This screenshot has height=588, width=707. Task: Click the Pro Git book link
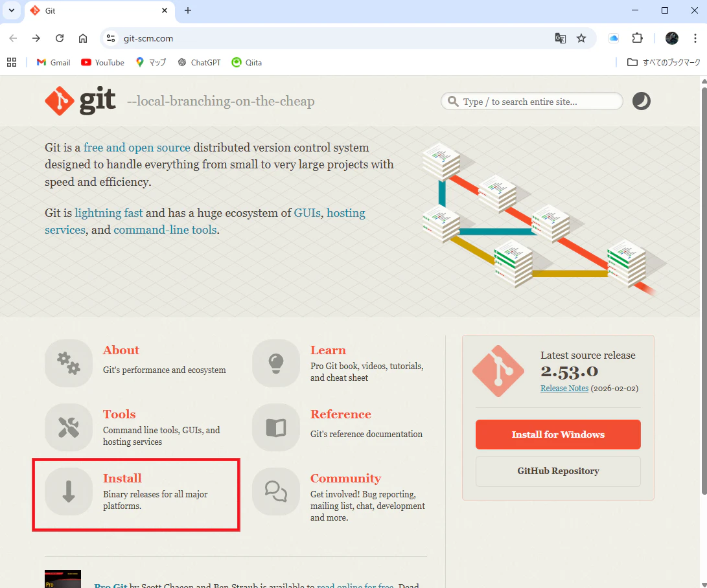(x=110, y=585)
